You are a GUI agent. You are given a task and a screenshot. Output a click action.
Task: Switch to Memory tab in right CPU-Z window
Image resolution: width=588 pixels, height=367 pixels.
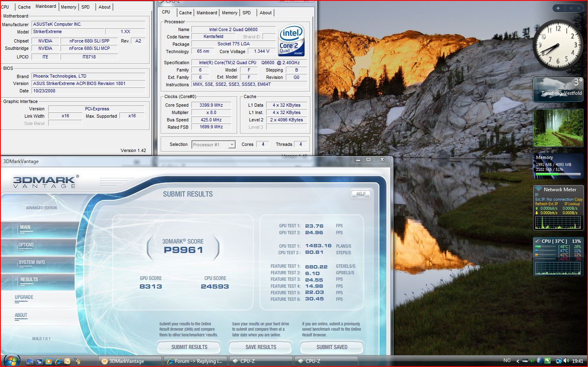point(229,13)
